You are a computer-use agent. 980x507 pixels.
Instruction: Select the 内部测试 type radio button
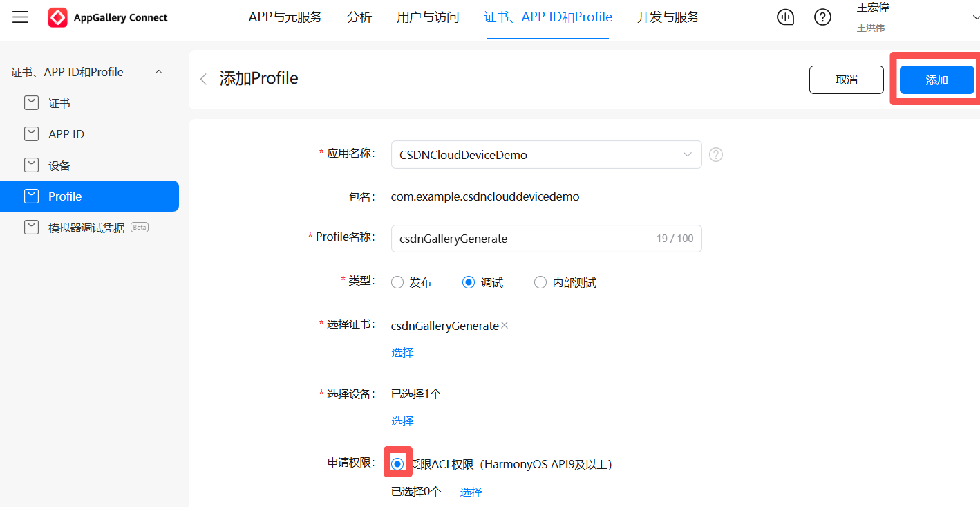pyautogui.click(x=540, y=282)
